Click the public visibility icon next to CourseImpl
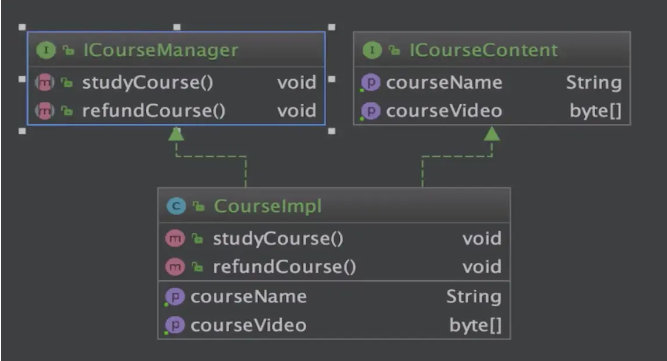The height and width of the screenshot is (361, 667). click(x=198, y=206)
